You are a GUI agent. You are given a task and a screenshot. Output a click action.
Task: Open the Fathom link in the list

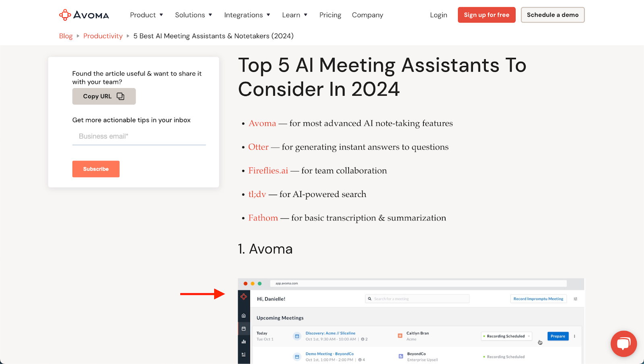pyautogui.click(x=263, y=218)
